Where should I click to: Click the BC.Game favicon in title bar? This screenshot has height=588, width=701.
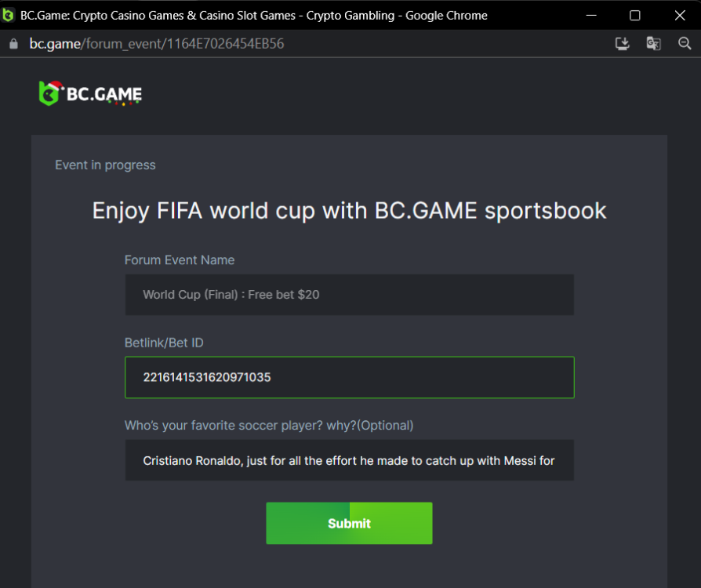coord(9,15)
